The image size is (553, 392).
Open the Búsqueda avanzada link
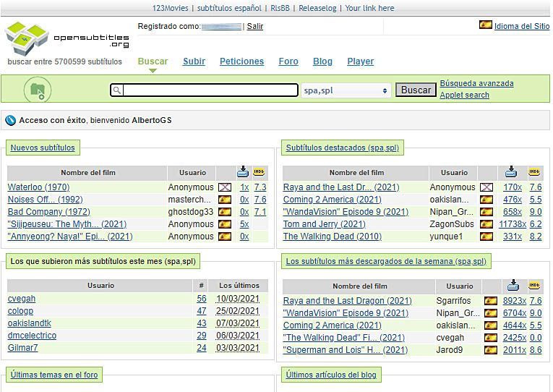[476, 83]
